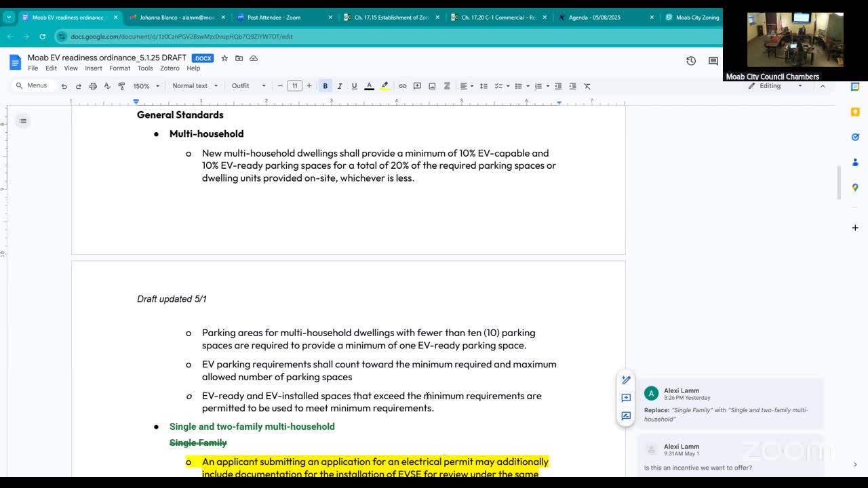Open Google Maps side panel

coord(855,187)
